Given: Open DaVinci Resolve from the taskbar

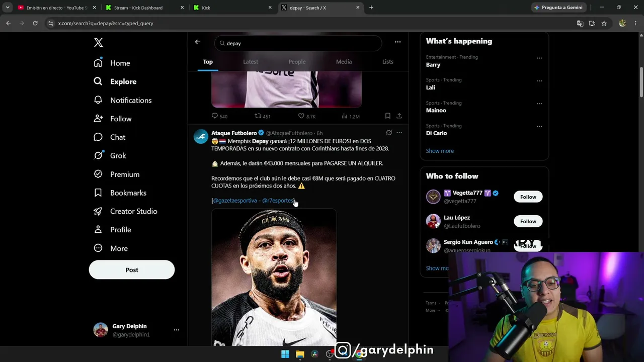Looking at the screenshot, I should [x=315, y=354].
